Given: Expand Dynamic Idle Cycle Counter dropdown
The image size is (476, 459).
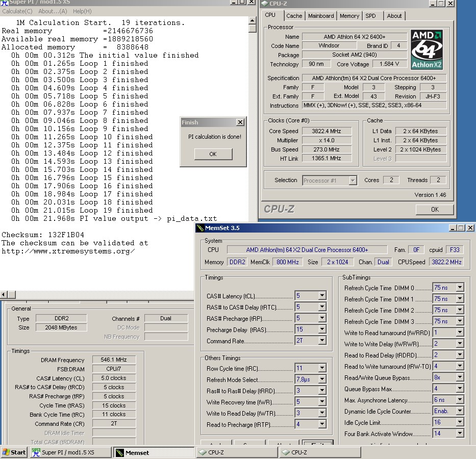Looking at the screenshot, I should pyautogui.click(x=460, y=411).
